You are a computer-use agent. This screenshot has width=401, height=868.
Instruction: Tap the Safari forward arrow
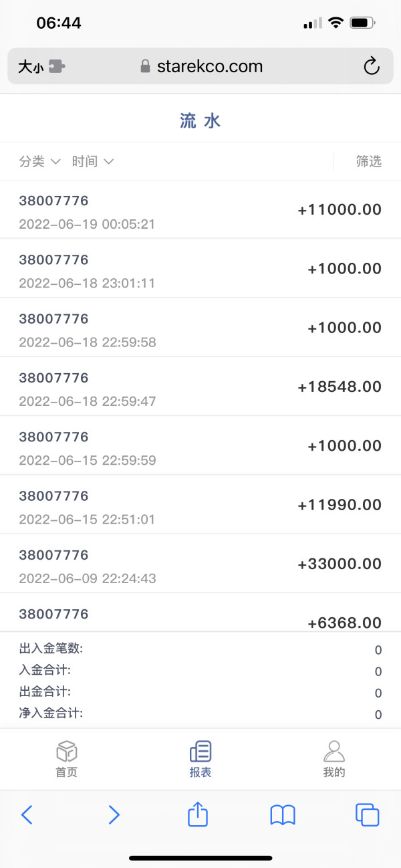[114, 814]
